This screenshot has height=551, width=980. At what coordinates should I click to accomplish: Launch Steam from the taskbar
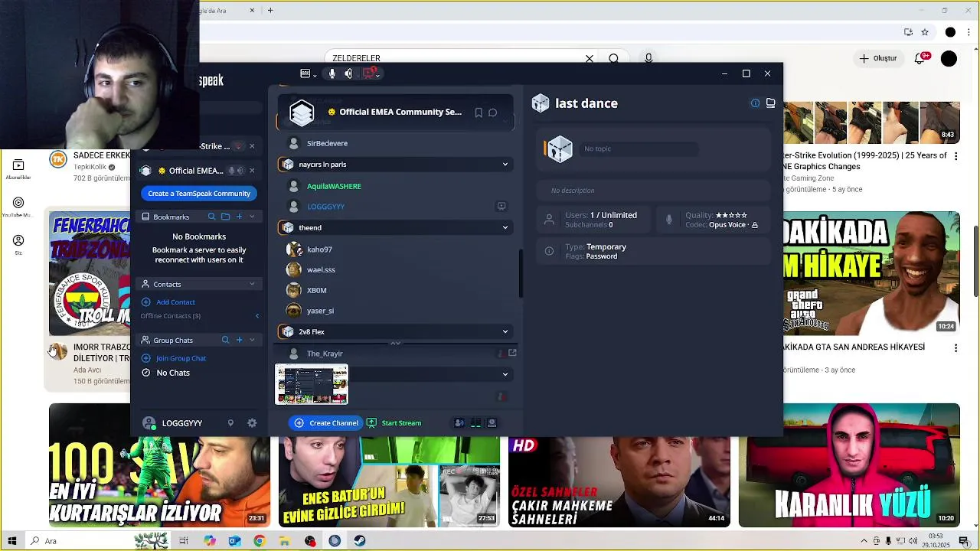[359, 541]
